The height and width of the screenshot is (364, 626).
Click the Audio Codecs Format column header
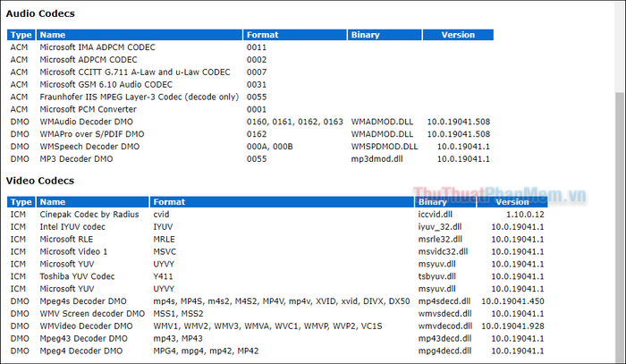(294, 35)
